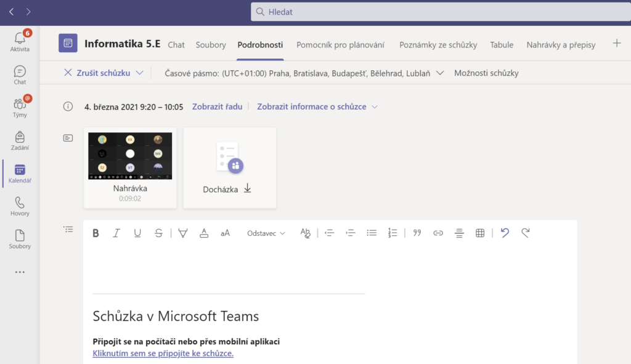Click the Zobrazit řadu link
This screenshot has height=364, width=631.
click(x=217, y=107)
